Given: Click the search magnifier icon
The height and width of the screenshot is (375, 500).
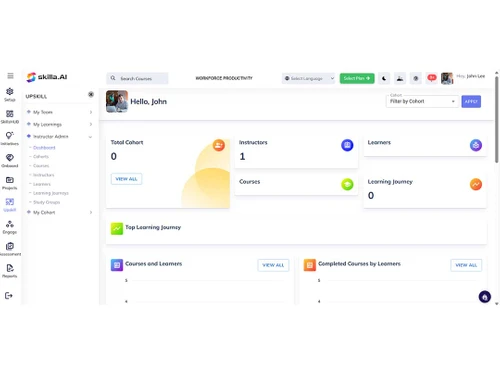Looking at the screenshot, I should [113, 78].
